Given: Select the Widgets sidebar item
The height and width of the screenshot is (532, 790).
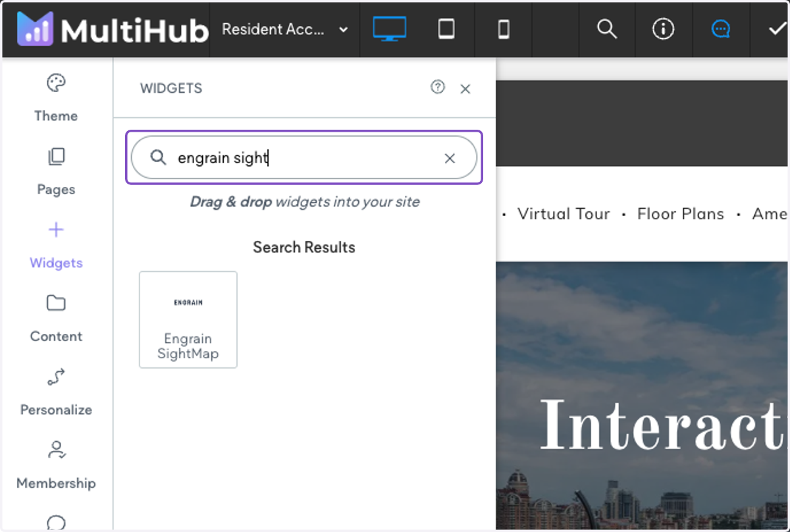Looking at the screenshot, I should click(56, 246).
